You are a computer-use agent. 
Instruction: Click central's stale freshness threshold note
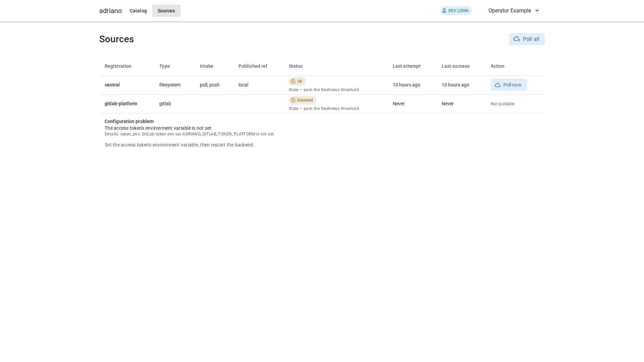point(324,90)
